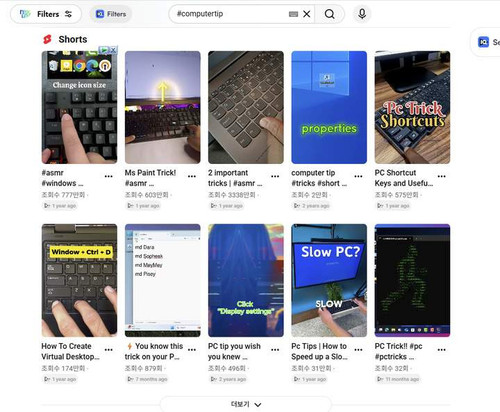Clear the search text with the X icon

pos(307,14)
